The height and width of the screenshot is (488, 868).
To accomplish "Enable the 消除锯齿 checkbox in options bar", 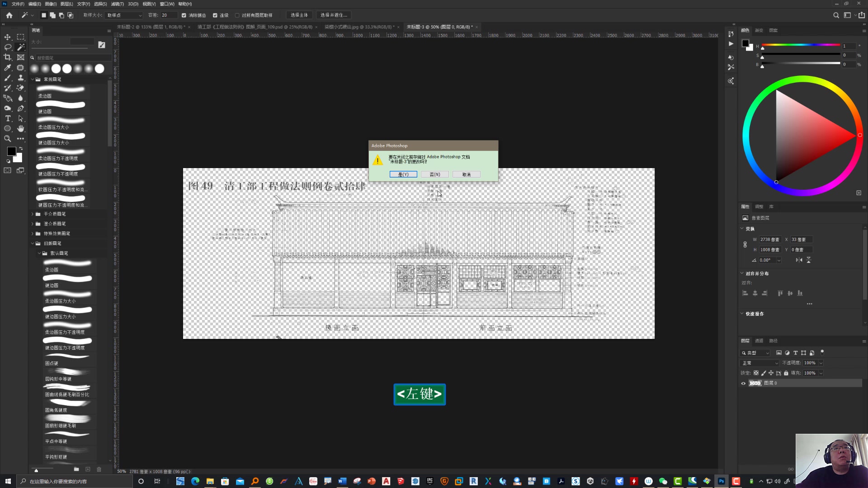I will [184, 15].
